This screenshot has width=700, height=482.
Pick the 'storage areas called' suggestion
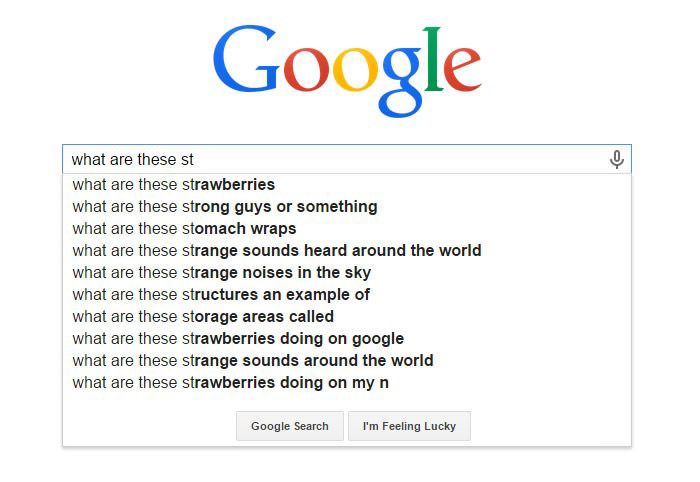point(346,316)
